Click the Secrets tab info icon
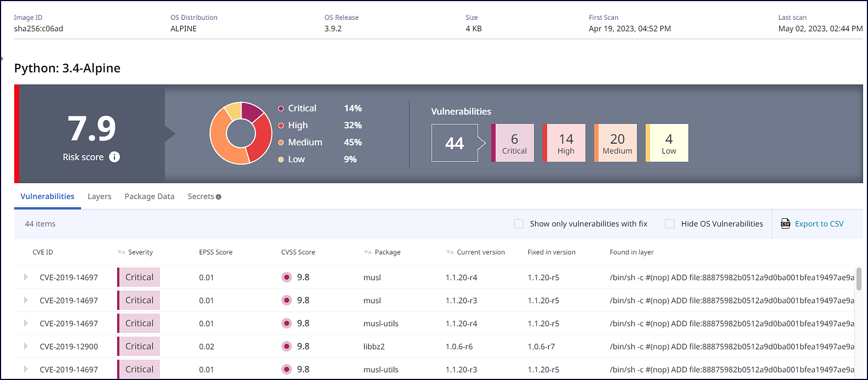This screenshot has width=868, height=380. coord(219,197)
